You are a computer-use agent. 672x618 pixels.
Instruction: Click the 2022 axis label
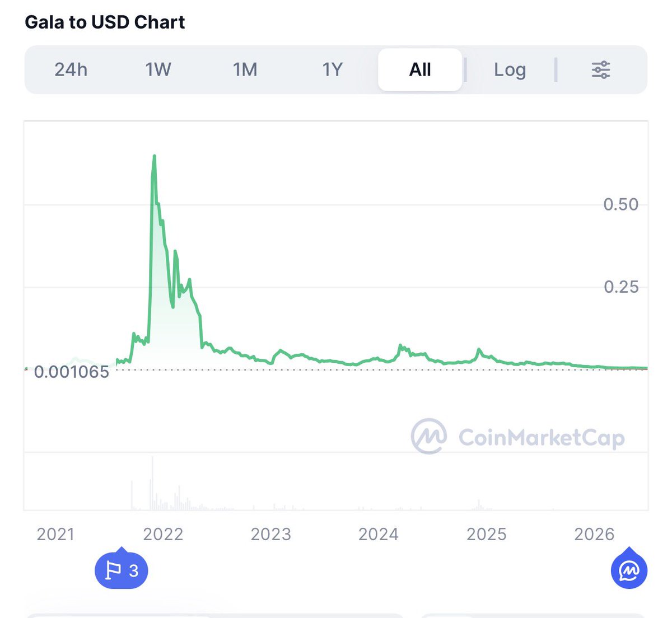[163, 535]
